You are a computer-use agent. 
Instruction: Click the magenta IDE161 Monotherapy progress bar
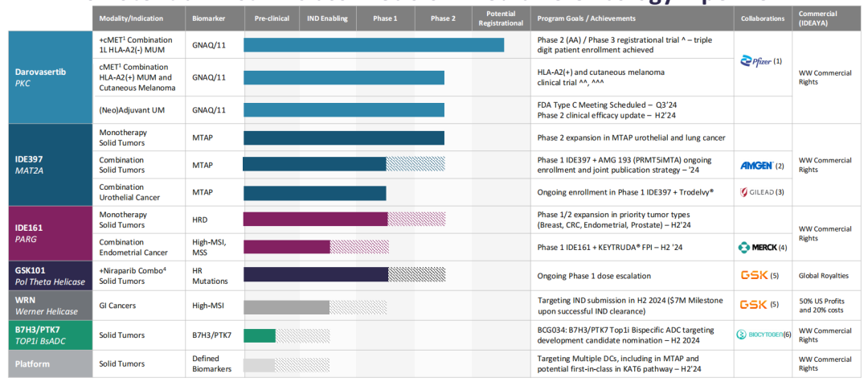[x=315, y=219]
